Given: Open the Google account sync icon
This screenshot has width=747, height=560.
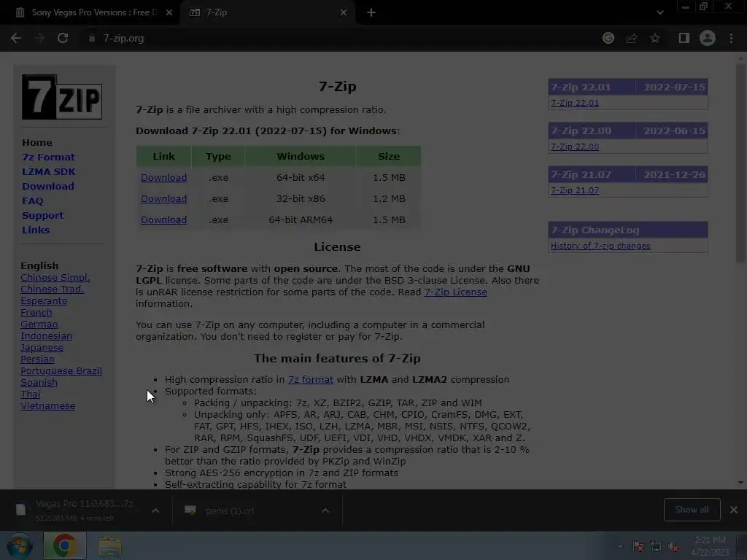Looking at the screenshot, I should coord(608,38).
